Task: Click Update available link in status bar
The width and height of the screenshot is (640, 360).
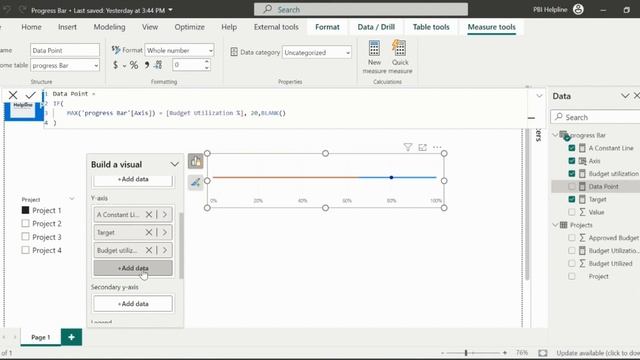Action: click(x=598, y=353)
